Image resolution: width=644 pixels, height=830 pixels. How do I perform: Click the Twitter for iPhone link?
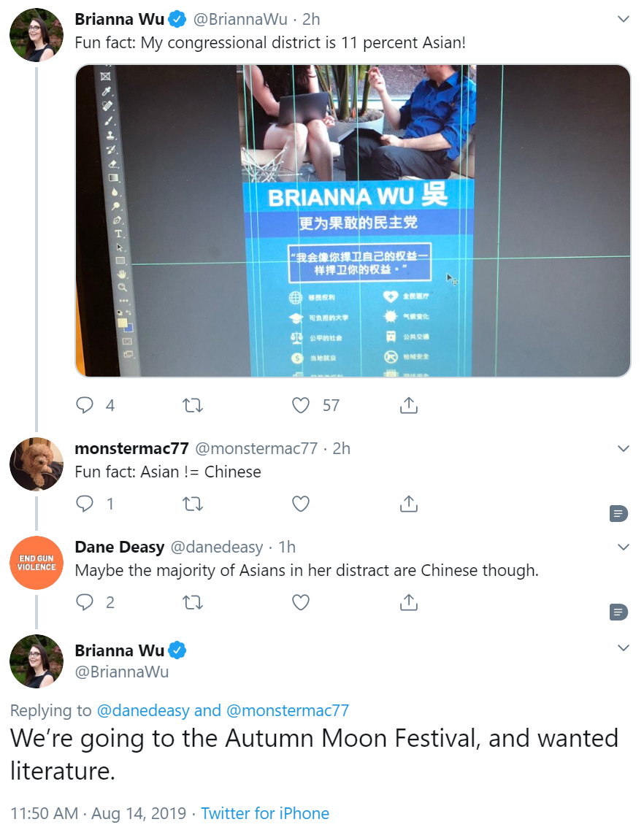[x=265, y=813]
